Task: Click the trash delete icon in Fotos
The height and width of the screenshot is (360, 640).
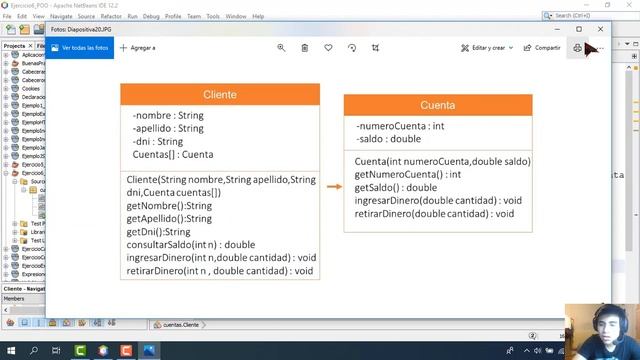Action: coord(304,48)
